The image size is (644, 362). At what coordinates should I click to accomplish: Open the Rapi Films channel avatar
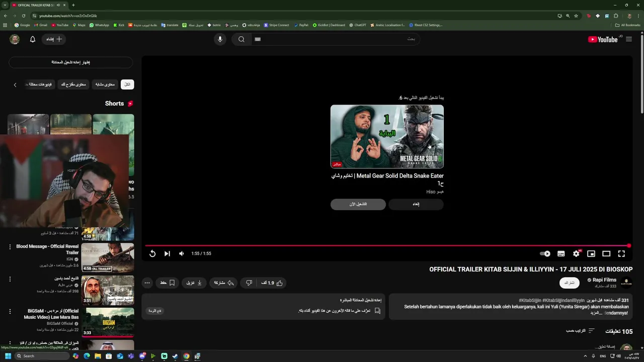click(x=626, y=283)
